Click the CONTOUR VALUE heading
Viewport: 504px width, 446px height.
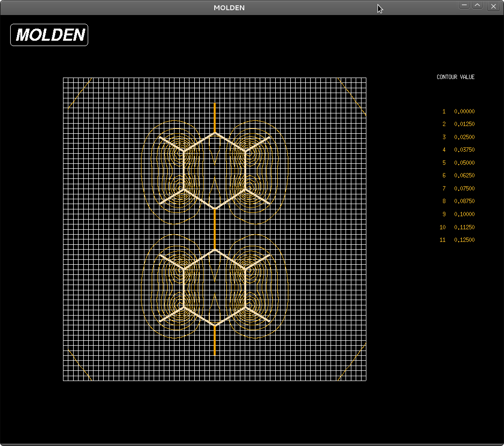pos(455,77)
